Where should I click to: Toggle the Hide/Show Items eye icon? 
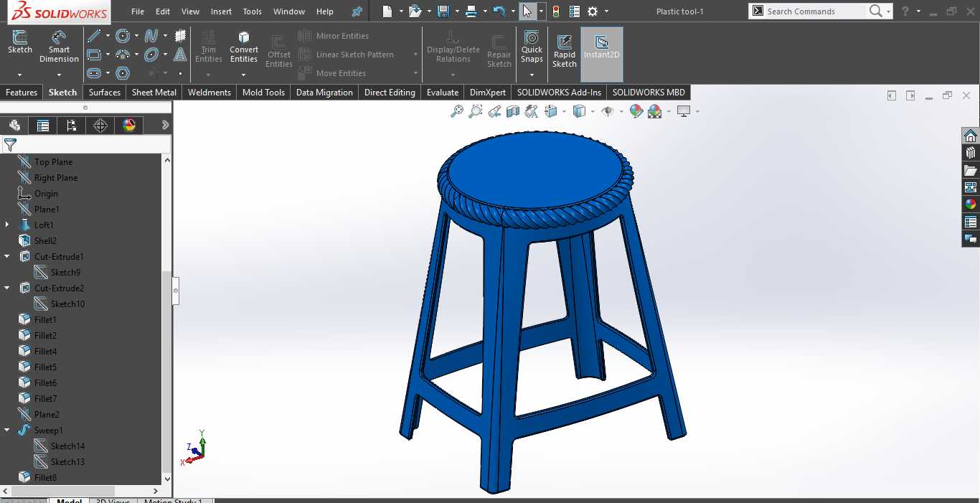click(x=608, y=111)
